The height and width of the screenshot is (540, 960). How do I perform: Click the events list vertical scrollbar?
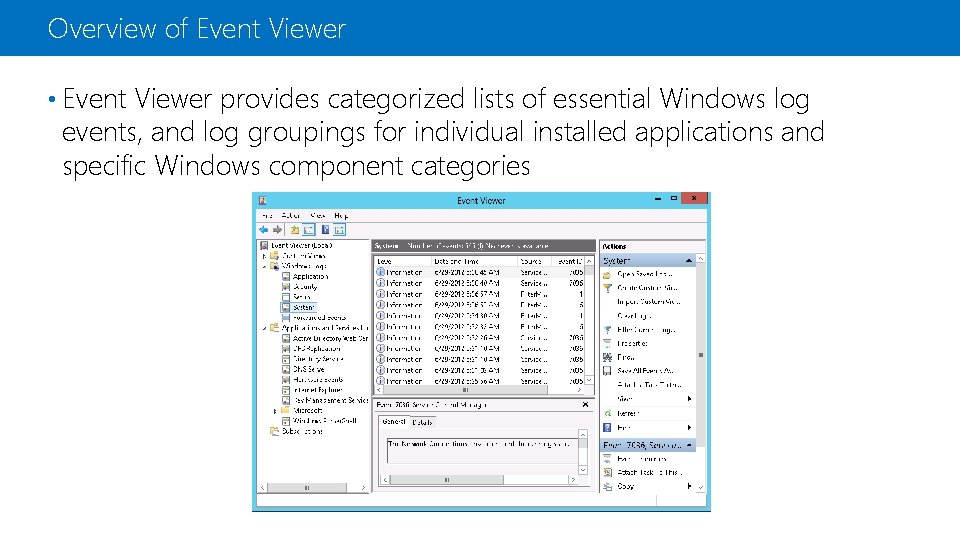(x=589, y=321)
